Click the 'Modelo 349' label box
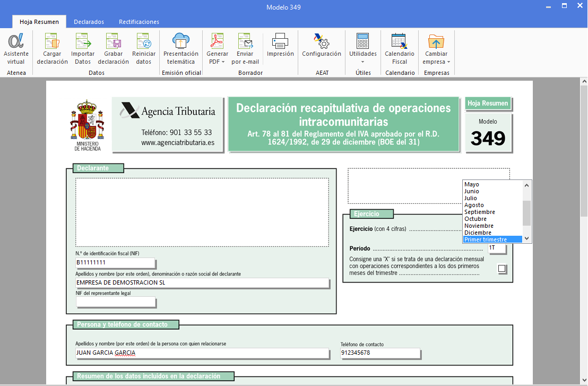This screenshot has height=386, width=588. [488, 133]
